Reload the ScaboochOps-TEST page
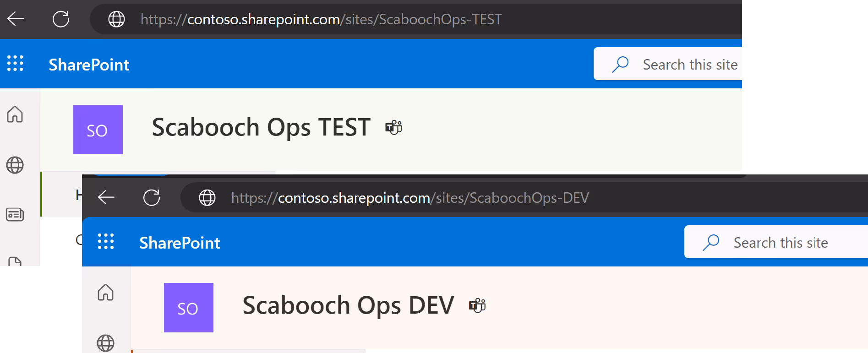The width and height of the screenshot is (868, 353). pyautogui.click(x=61, y=19)
